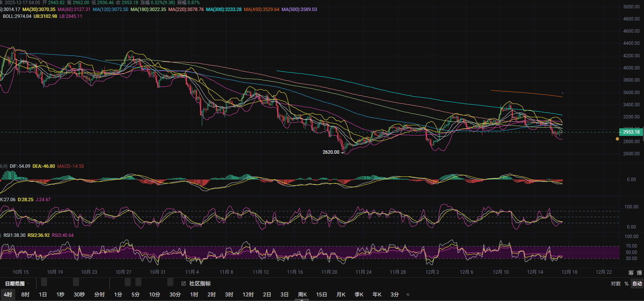Click the orange price alert bell icon
The width and height of the screenshot is (644, 301).
click(x=617, y=139)
